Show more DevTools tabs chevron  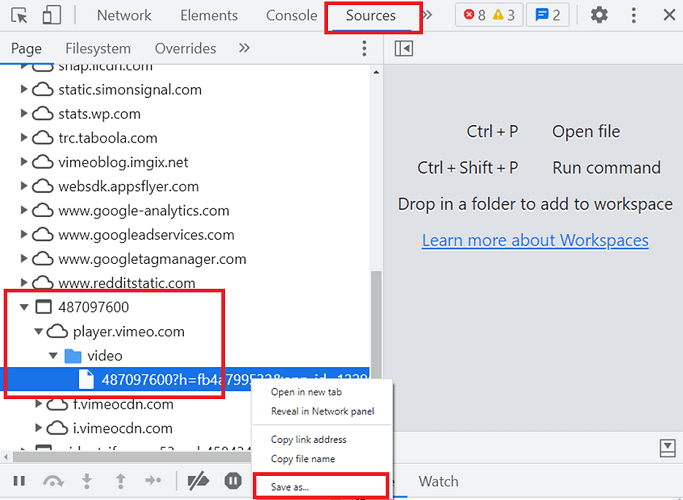click(x=428, y=16)
